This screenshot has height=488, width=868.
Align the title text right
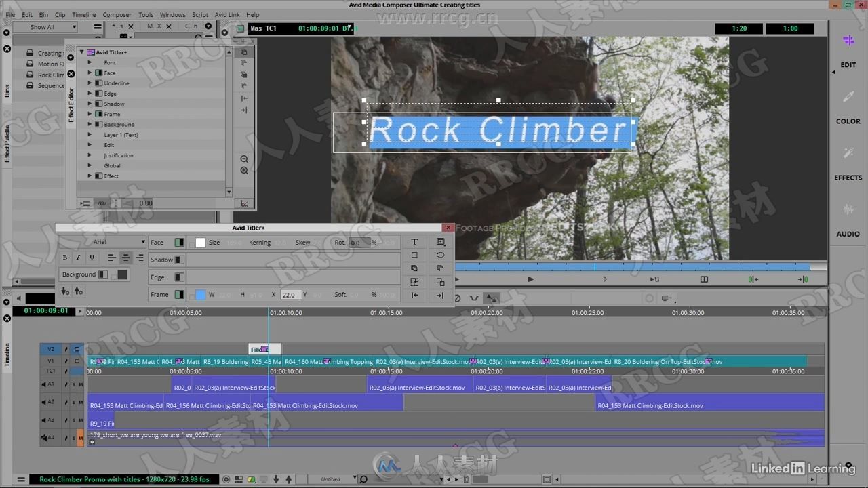(x=140, y=258)
